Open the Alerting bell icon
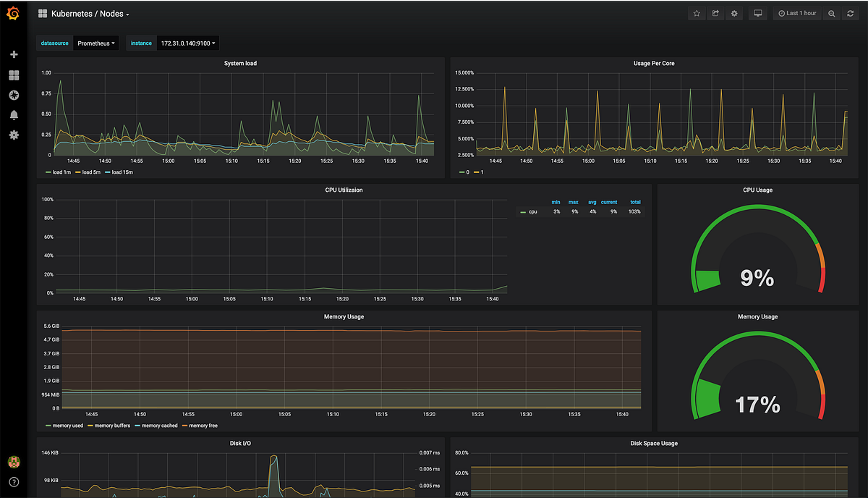 [x=14, y=115]
